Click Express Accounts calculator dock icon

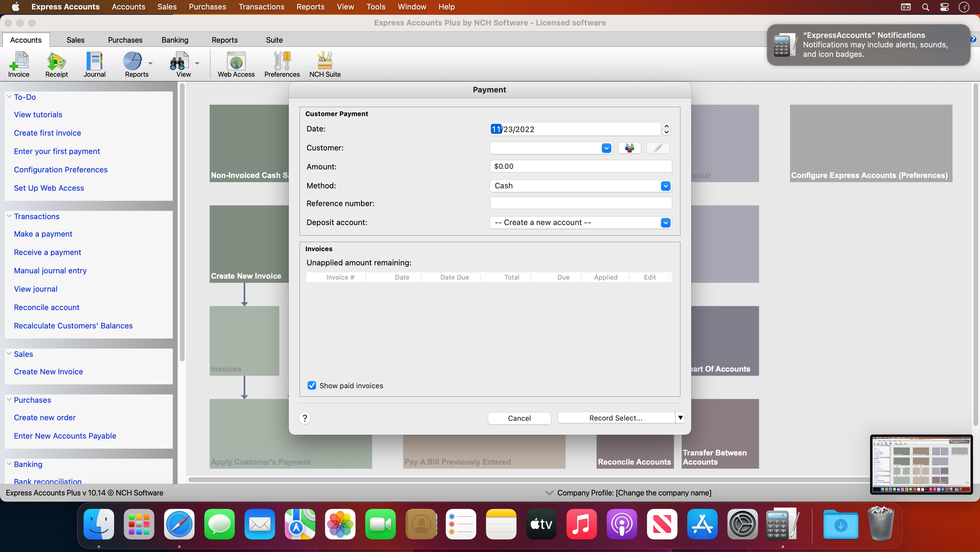point(783,524)
